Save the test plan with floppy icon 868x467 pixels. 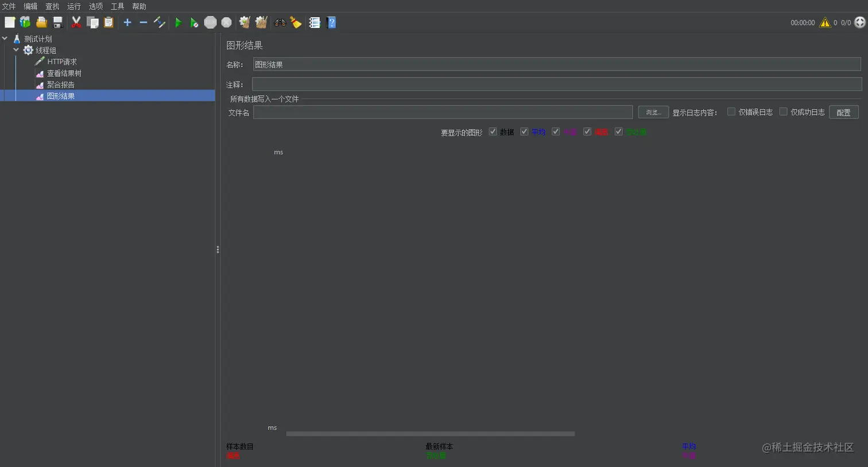point(57,22)
